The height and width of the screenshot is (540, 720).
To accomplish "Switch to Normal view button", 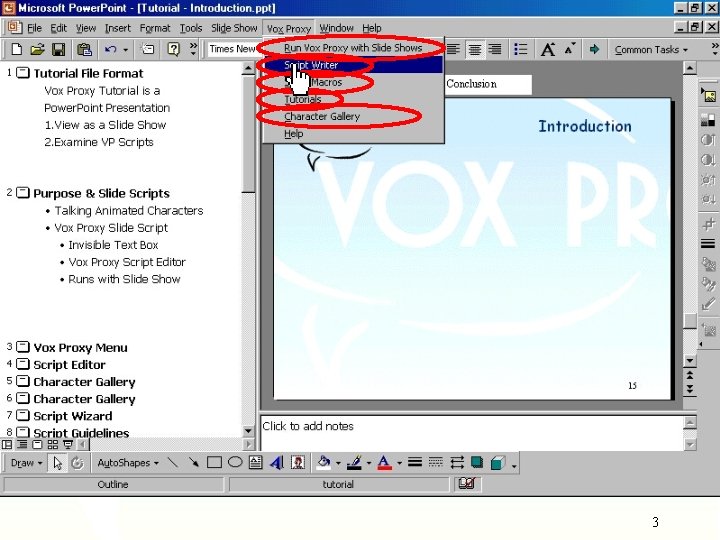I will pos(7,444).
